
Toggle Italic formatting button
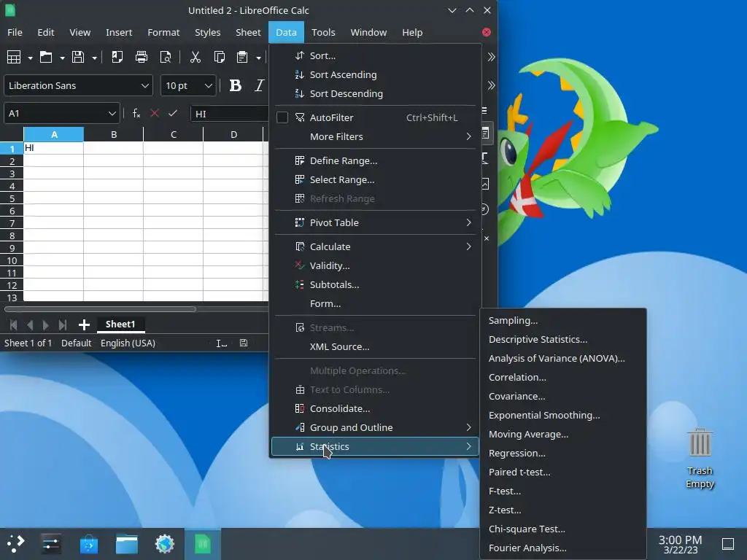[259, 86]
